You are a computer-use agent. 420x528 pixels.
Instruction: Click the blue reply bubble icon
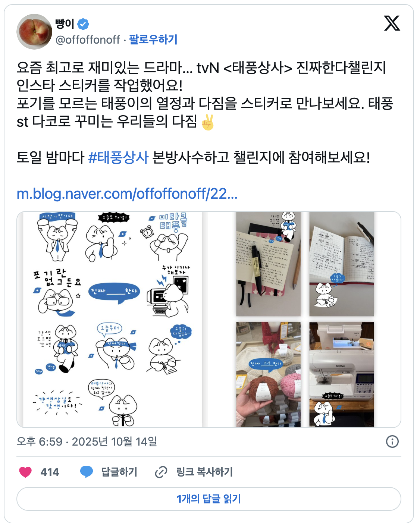tap(87, 472)
